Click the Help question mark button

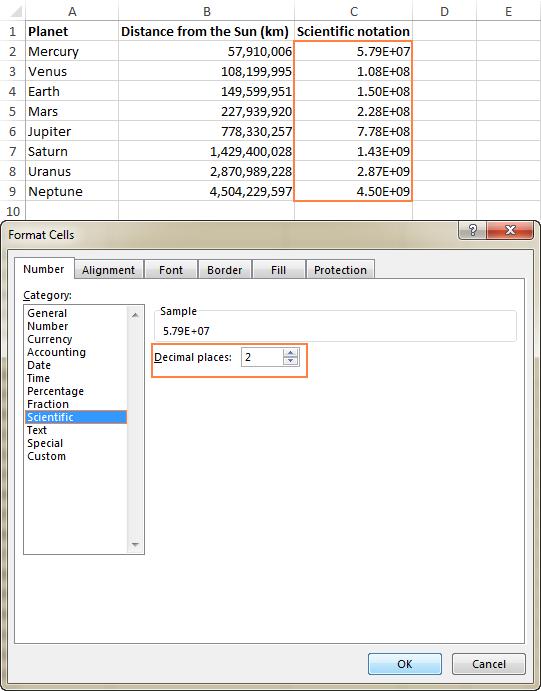tap(472, 230)
